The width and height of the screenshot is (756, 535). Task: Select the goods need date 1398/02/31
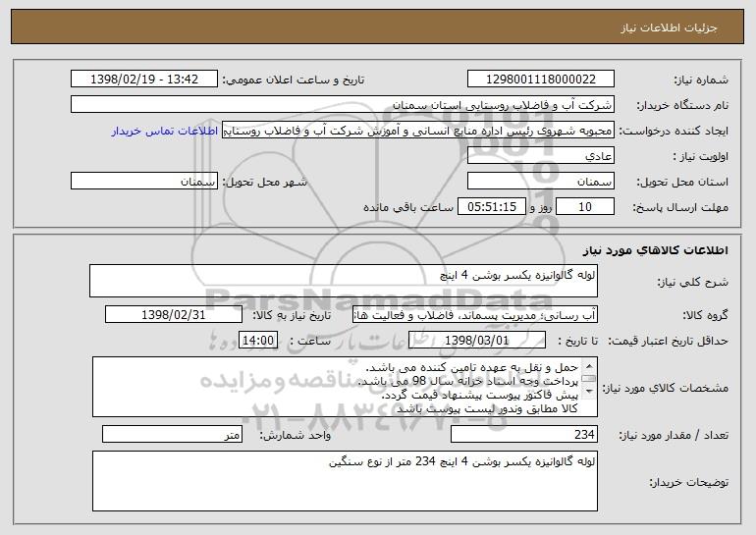pyautogui.click(x=174, y=315)
